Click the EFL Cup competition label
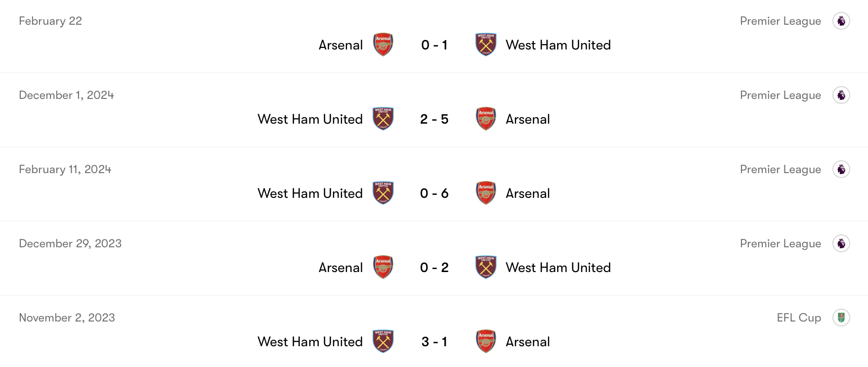This screenshot has width=868, height=367. (x=798, y=318)
